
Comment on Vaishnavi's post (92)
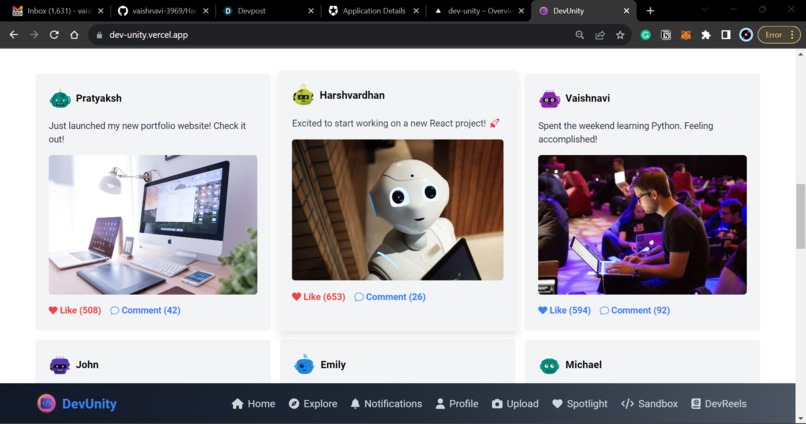point(635,310)
